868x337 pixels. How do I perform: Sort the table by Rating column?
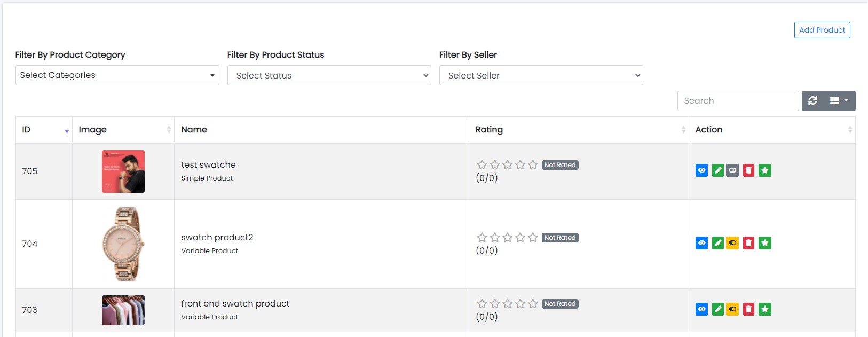(578, 130)
